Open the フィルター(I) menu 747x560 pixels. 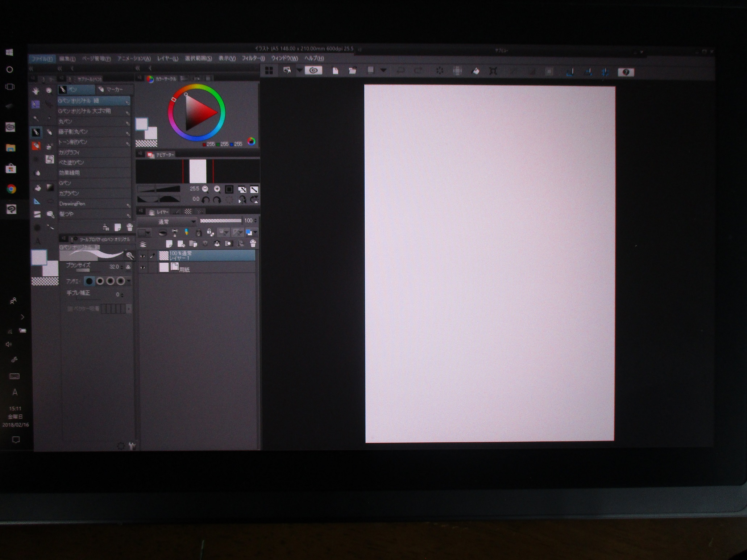tap(253, 58)
